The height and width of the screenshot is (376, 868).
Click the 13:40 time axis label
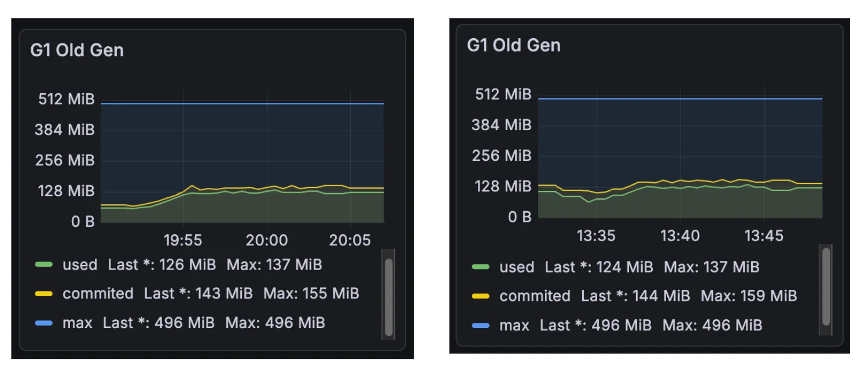tap(680, 236)
